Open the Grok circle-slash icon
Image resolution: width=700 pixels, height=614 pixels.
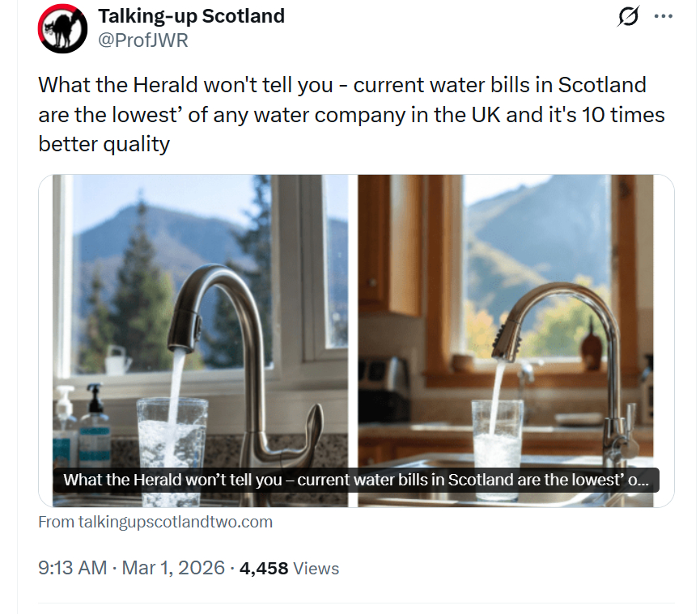tap(628, 16)
